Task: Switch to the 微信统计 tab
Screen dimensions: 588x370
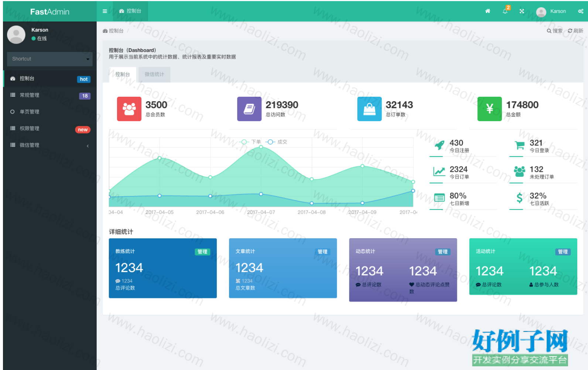Action: pos(154,75)
